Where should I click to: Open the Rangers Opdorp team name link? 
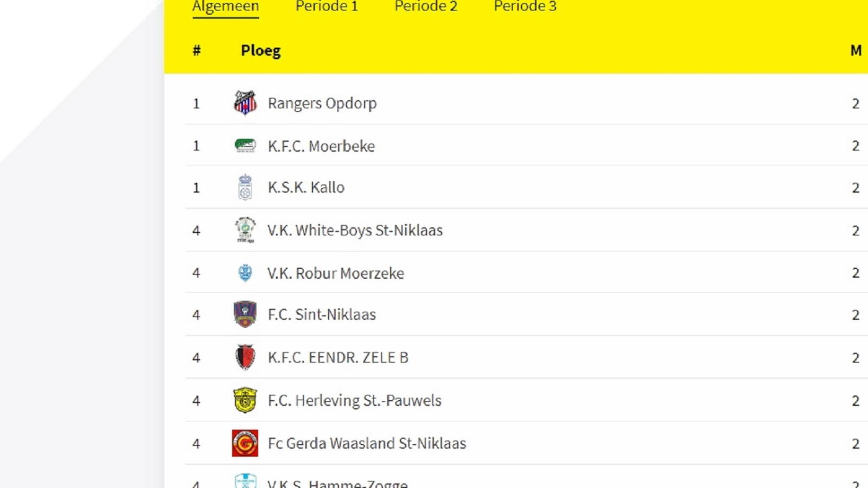322,103
